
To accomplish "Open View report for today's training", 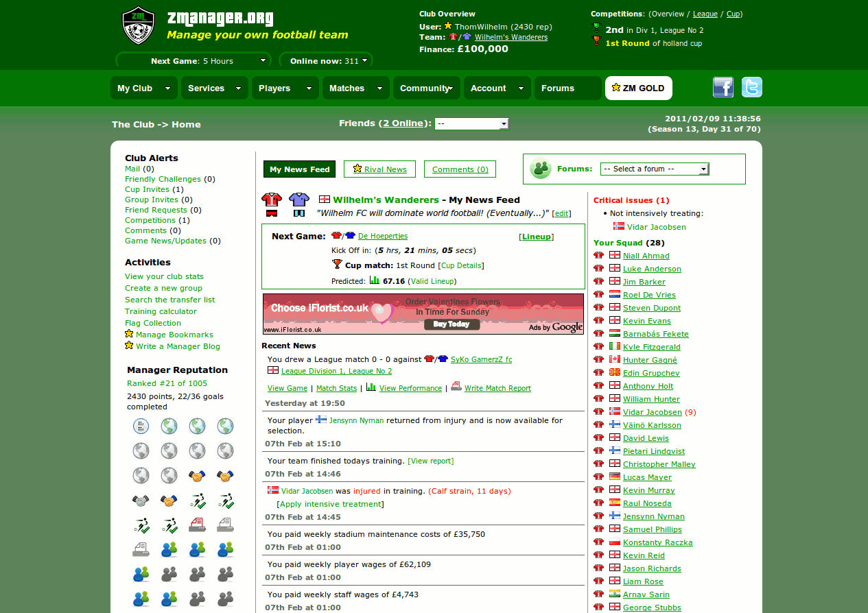I will pos(431,461).
